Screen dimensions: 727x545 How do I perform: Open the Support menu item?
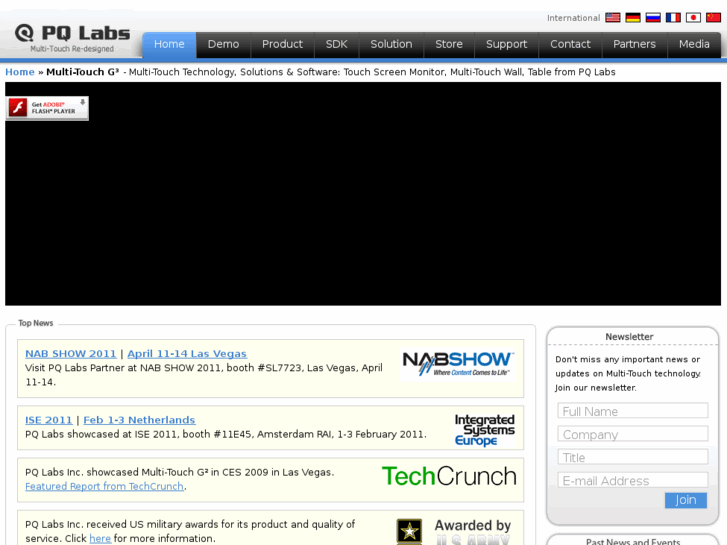[506, 45]
